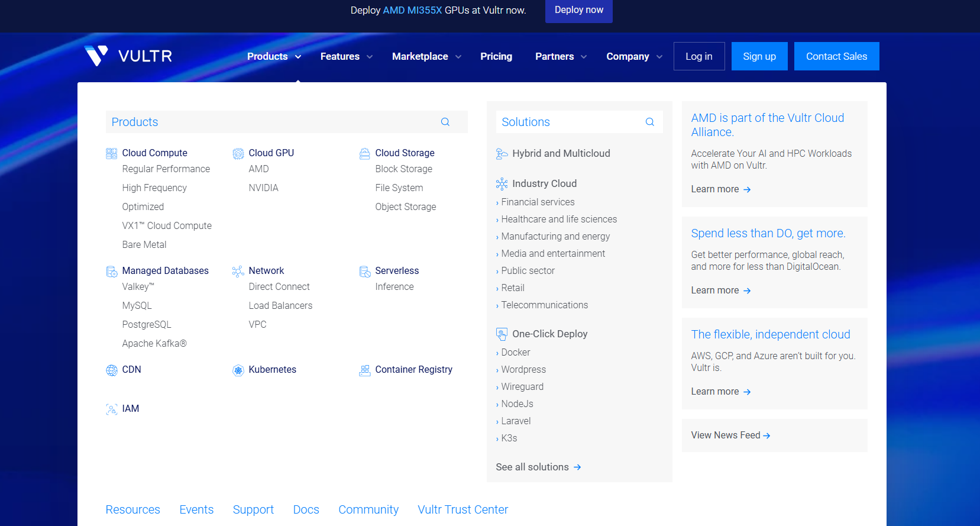980x526 pixels.
Task: Select PostgreSQL managed database
Action: [147, 324]
